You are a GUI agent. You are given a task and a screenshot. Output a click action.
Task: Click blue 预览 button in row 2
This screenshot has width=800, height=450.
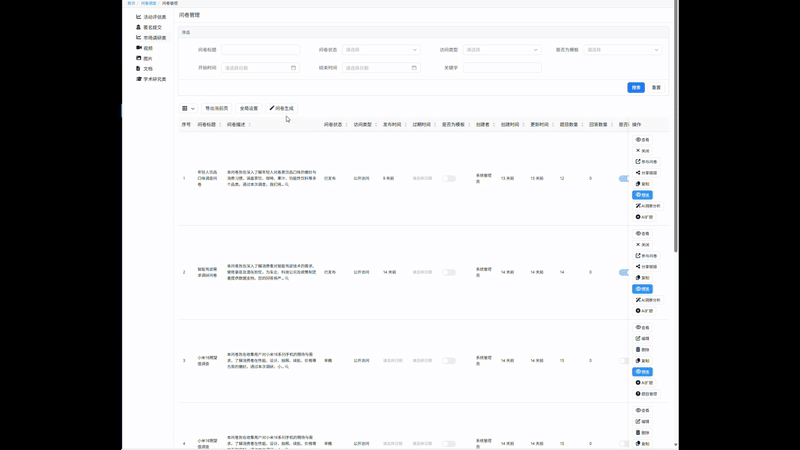pos(642,289)
